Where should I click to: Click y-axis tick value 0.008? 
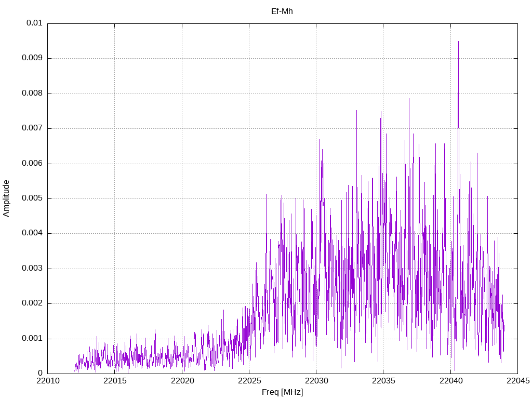coord(32,93)
